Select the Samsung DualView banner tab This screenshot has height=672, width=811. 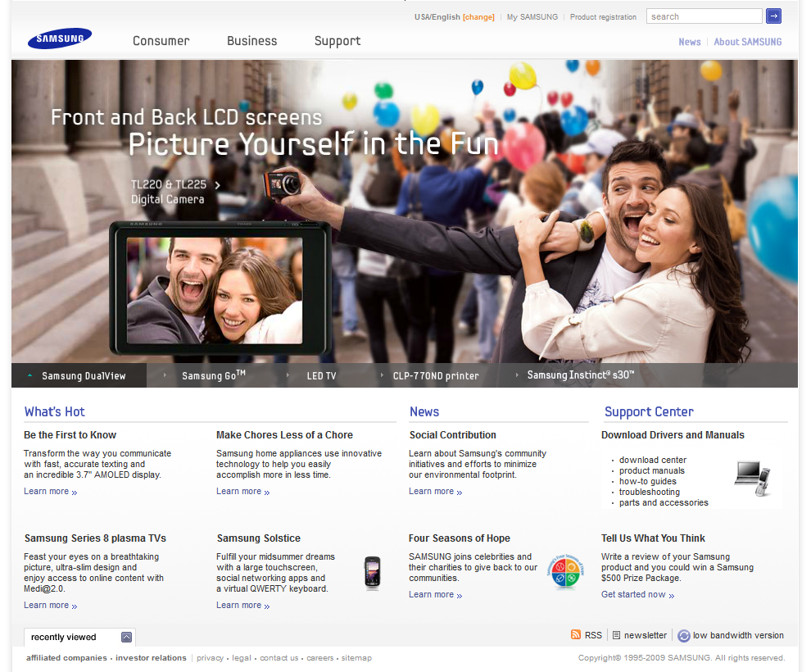pyautogui.click(x=79, y=375)
